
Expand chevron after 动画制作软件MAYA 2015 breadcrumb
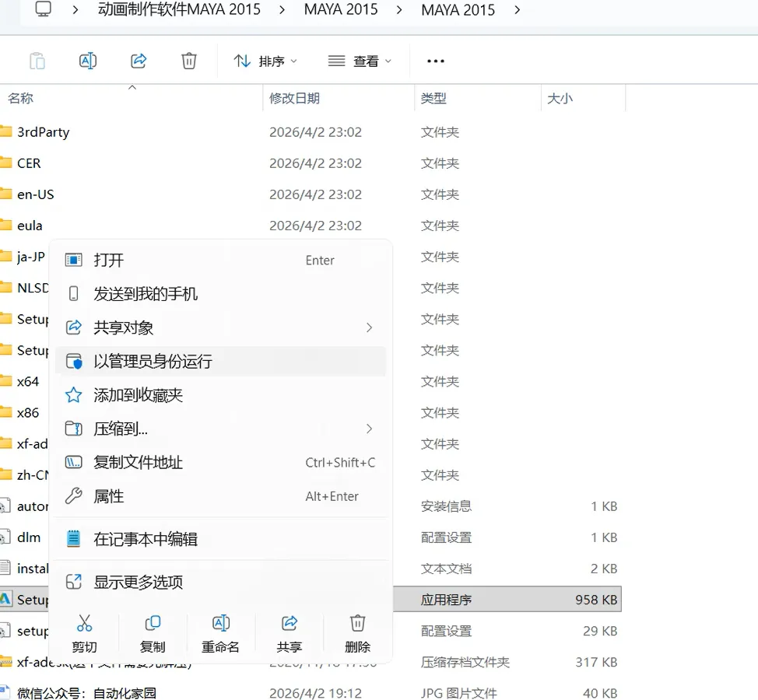[x=282, y=9]
